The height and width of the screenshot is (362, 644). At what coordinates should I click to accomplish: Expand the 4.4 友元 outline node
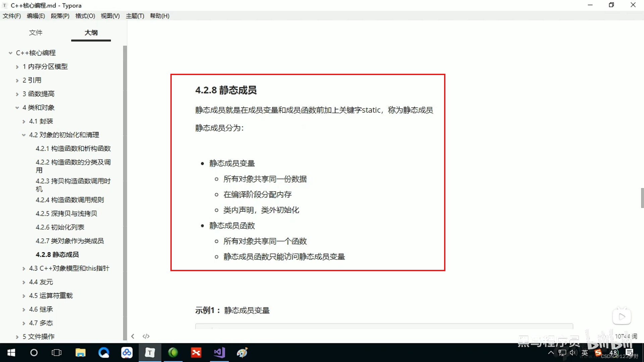click(24, 282)
